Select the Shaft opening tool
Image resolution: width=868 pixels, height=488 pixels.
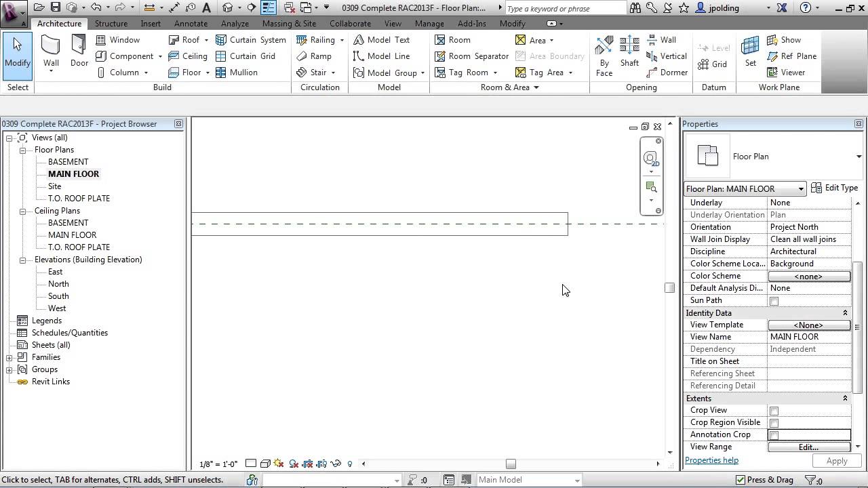629,53
